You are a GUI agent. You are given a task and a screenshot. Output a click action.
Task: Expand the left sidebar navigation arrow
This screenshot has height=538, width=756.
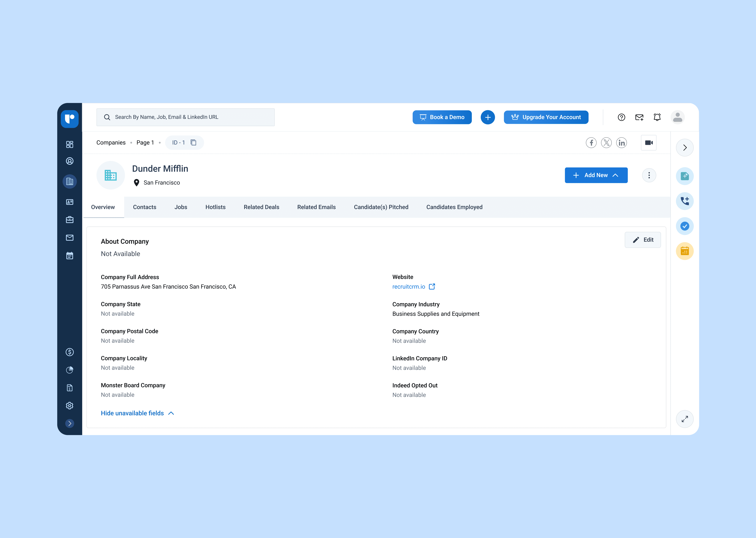pyautogui.click(x=70, y=423)
